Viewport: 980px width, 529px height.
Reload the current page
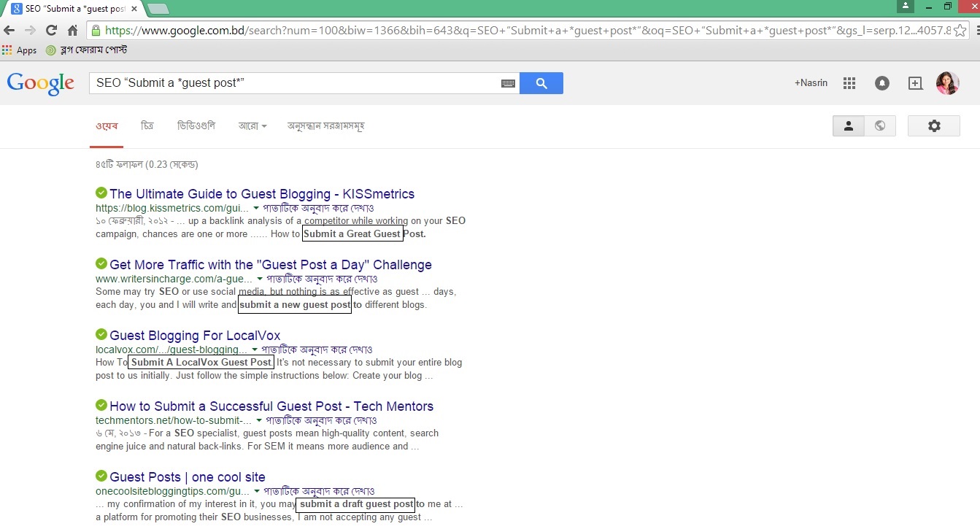tap(51, 31)
